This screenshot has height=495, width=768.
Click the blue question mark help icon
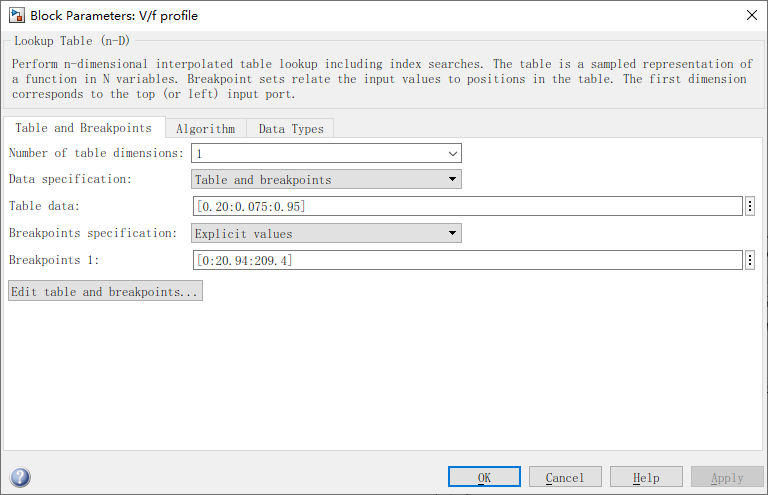click(x=19, y=477)
